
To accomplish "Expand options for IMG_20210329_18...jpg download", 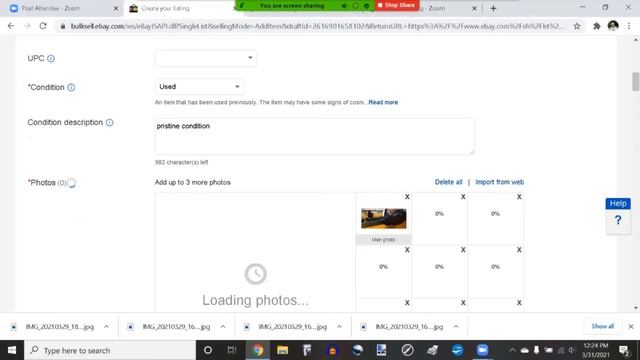I will 106,327.
